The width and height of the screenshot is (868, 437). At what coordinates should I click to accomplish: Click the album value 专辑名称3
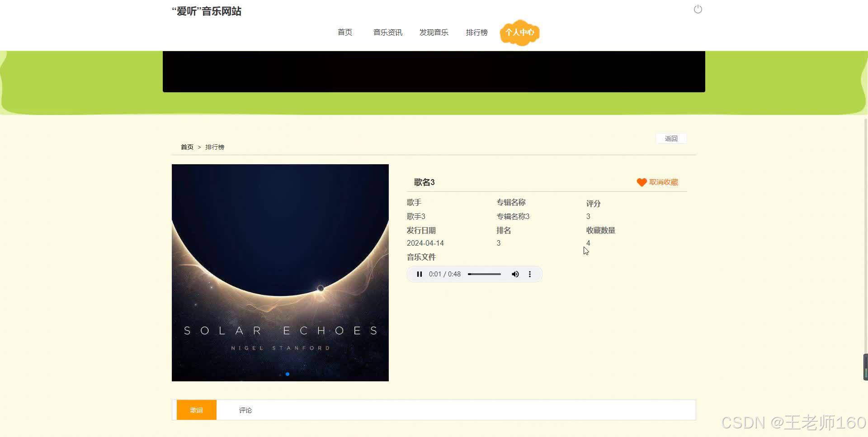click(513, 216)
